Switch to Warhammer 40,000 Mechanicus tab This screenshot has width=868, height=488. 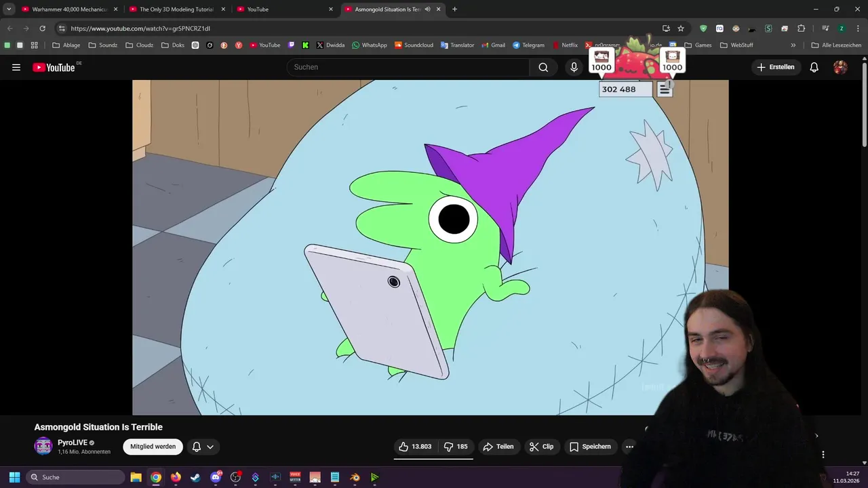pos(69,9)
